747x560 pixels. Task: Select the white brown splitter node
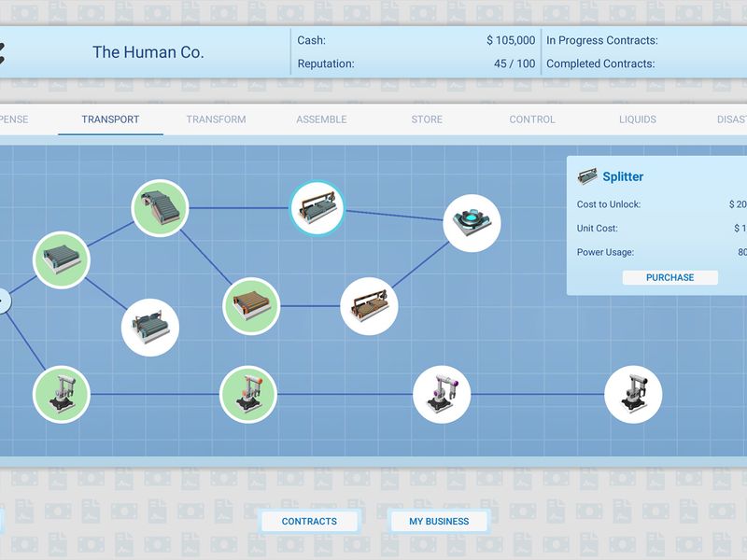pos(369,306)
